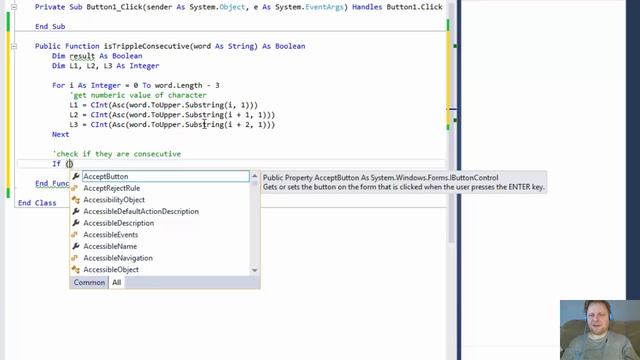The width and height of the screenshot is (640, 360).
Task: Click the wrench icon beside AccessibleName
Action: click(76, 247)
